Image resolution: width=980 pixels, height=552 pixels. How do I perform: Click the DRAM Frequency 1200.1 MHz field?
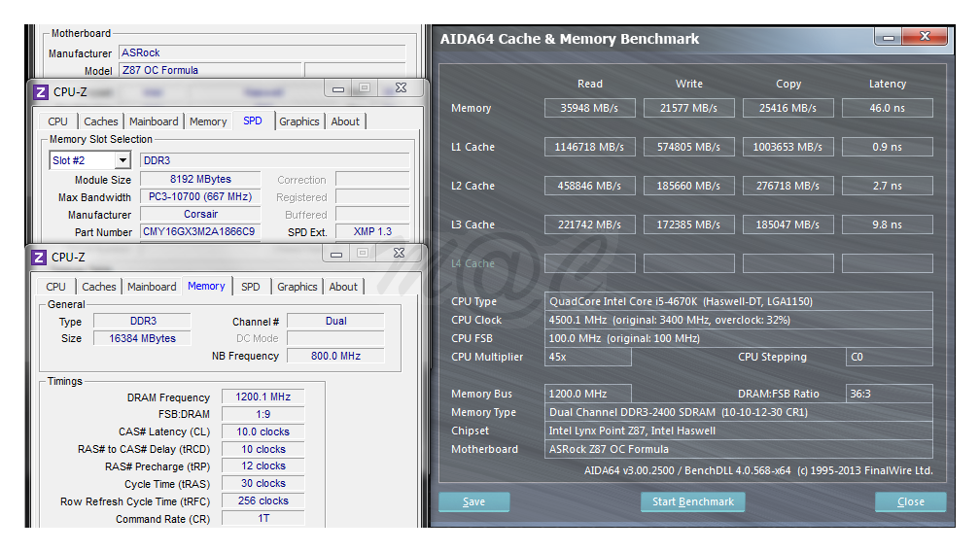262,397
